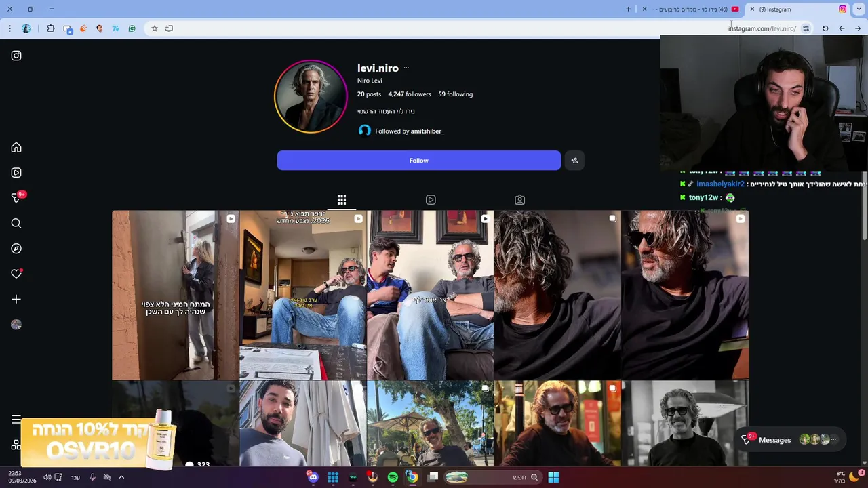Image resolution: width=868 pixels, height=488 pixels.
Task: Open post of man in glasses at night
Action: click(x=557, y=424)
